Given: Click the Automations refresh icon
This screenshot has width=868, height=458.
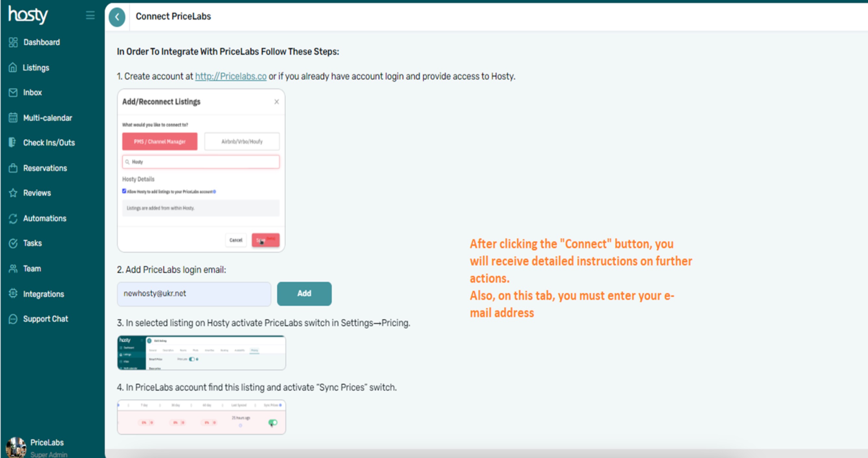Looking at the screenshot, I should 13,218.
